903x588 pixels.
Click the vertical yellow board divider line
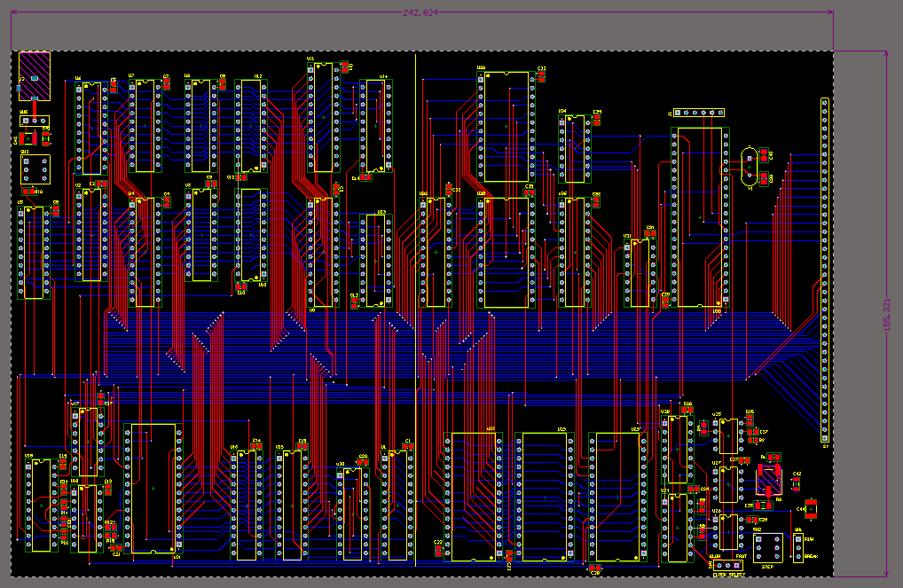coord(415,310)
